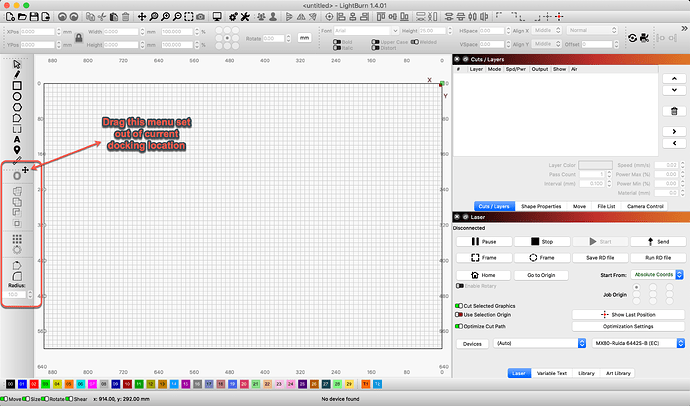Open the Font dropdown showing Arial

click(366, 31)
